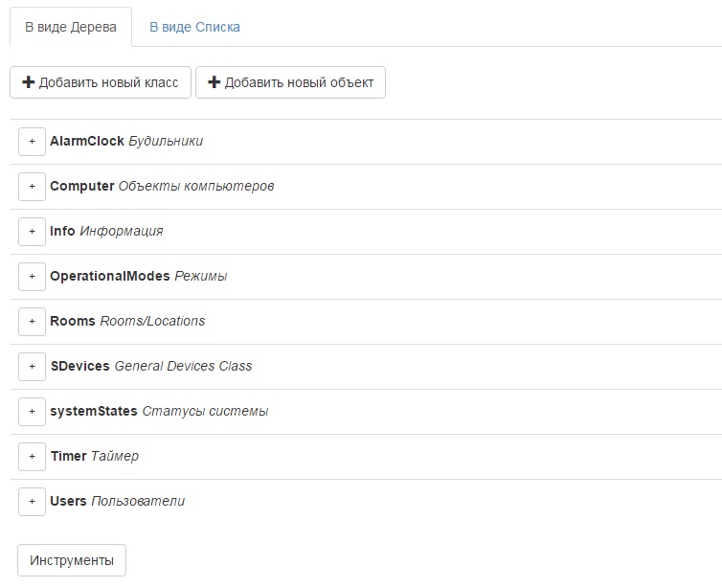Screen dimensions: 722x588
Task: Expand the Timer class node
Action: click(32, 456)
